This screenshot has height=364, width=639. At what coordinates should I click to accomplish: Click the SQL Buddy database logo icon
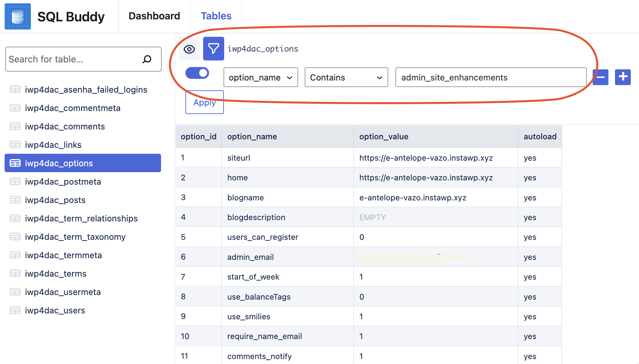click(x=18, y=16)
